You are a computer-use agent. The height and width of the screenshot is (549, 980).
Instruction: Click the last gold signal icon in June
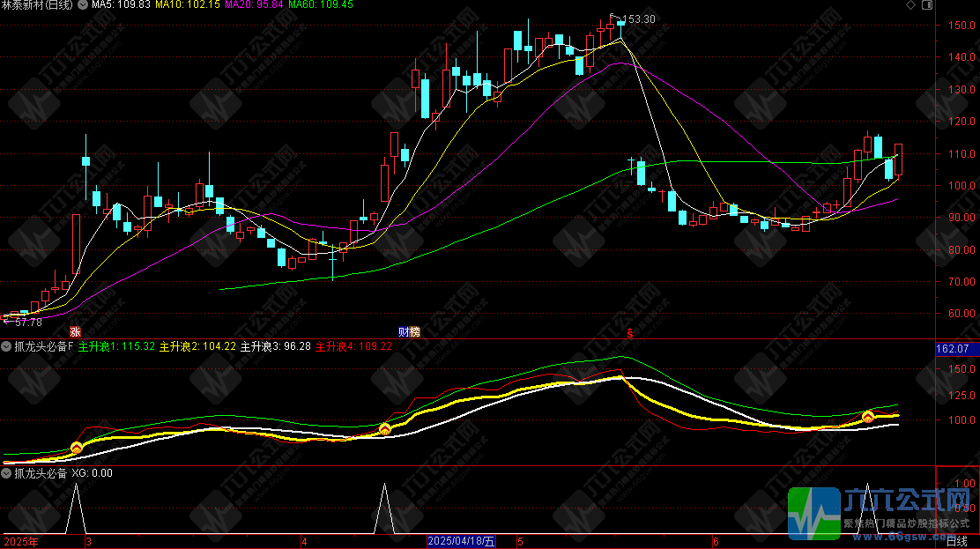point(868,417)
